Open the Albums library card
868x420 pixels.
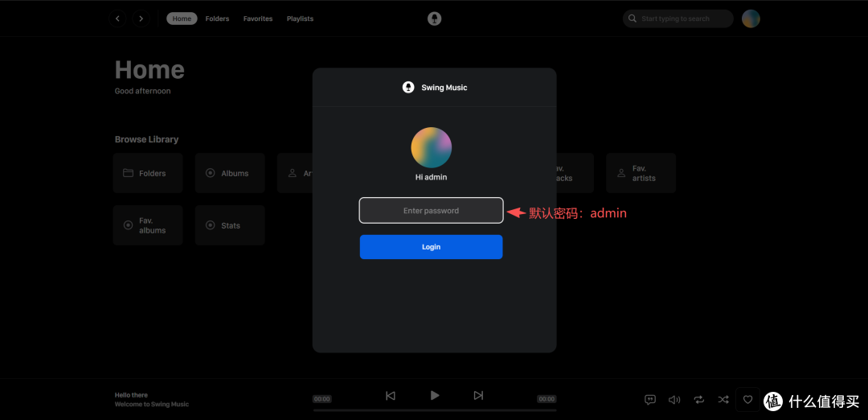[230, 173]
